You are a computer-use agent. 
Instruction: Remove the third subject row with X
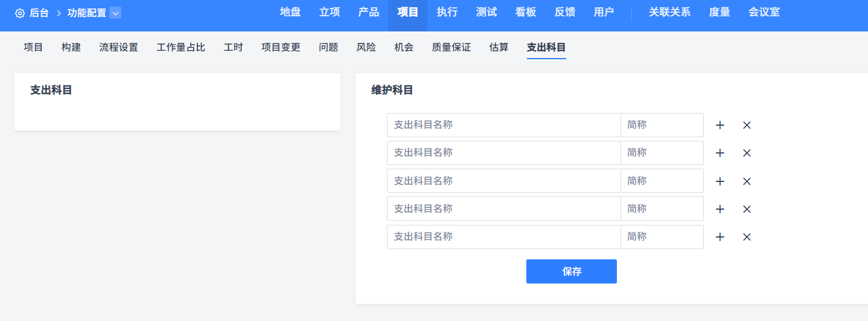click(747, 181)
